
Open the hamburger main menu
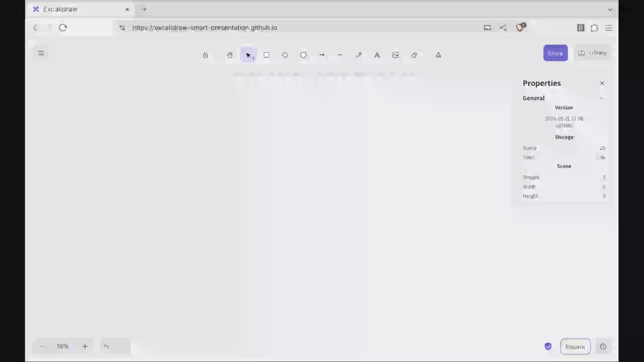click(41, 53)
